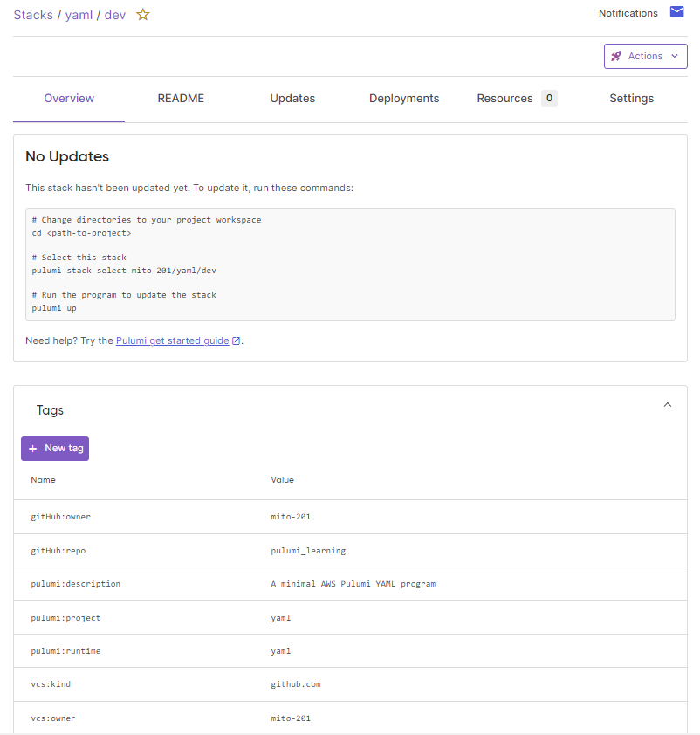Click the cd <path-to-project> line
Image resolution: width=700 pixels, height=735 pixels.
(81, 233)
